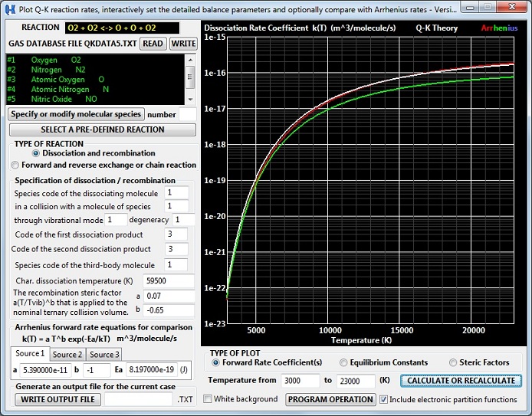The width and height of the screenshot is (532, 416).
Task: Click the Char. dissociation temperature field
Action: point(169,281)
